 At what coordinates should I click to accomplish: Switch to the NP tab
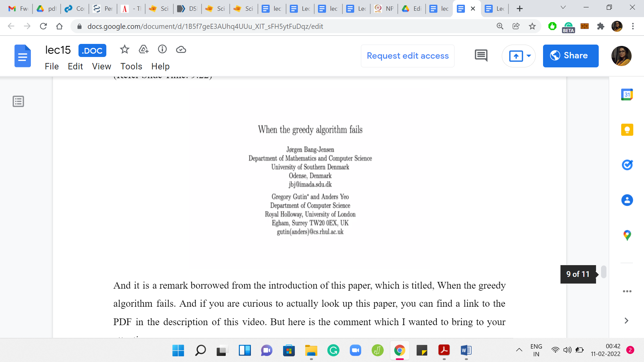[384, 9]
